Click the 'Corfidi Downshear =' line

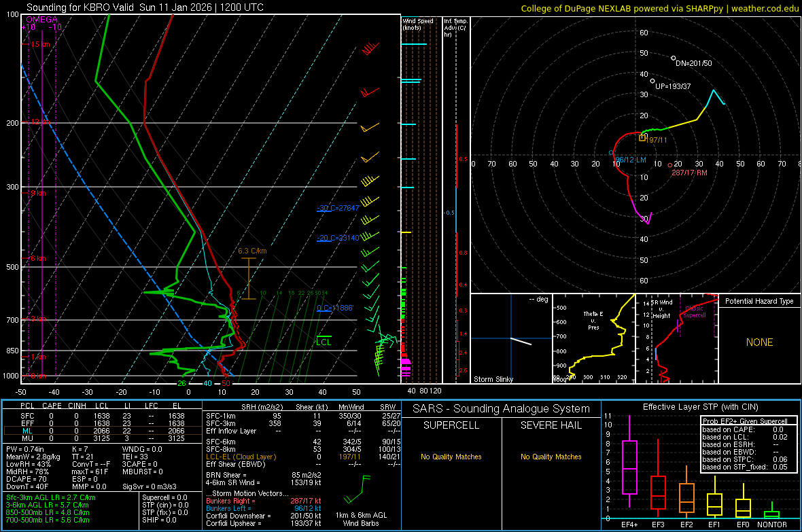(264, 516)
